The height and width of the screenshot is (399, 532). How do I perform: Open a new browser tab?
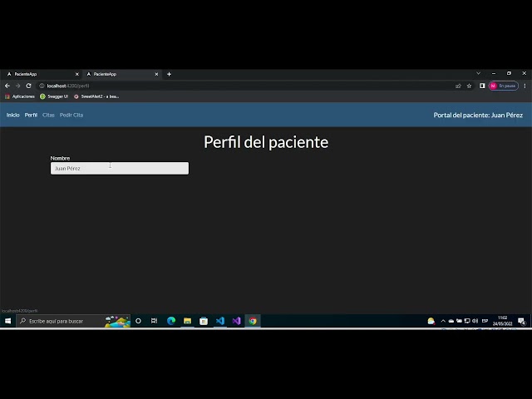(169, 74)
